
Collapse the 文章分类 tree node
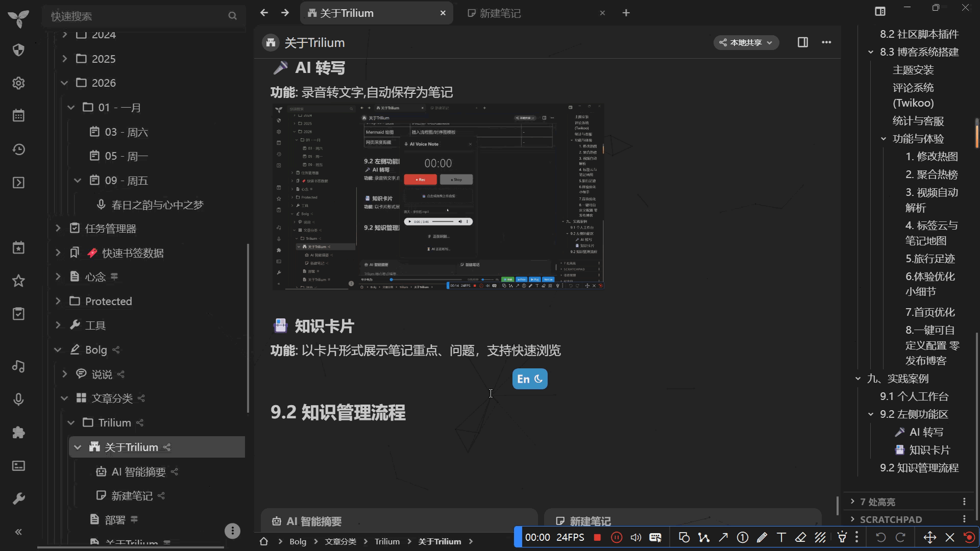[x=64, y=398]
